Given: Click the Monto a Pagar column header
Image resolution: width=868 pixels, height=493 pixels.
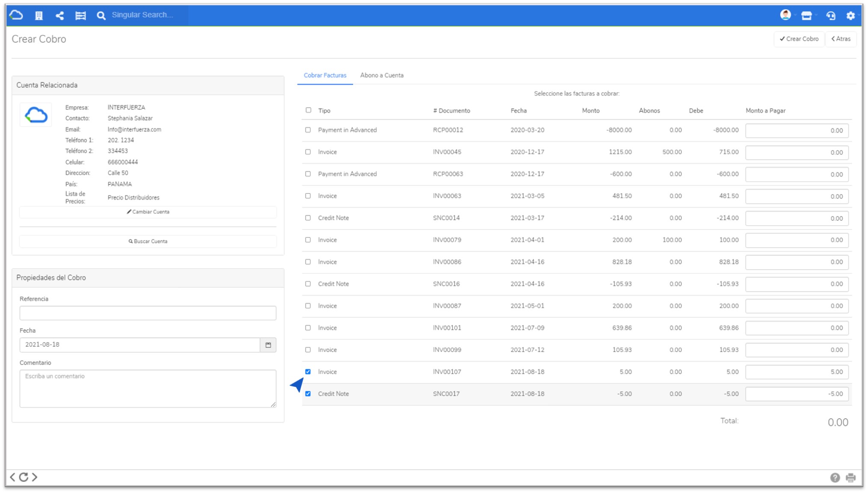Looking at the screenshot, I should (765, 111).
